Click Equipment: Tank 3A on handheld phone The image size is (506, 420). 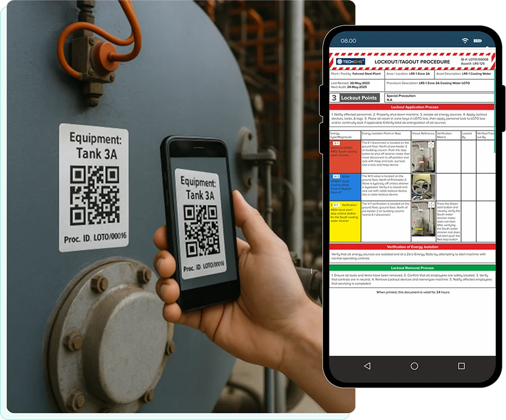click(x=199, y=188)
